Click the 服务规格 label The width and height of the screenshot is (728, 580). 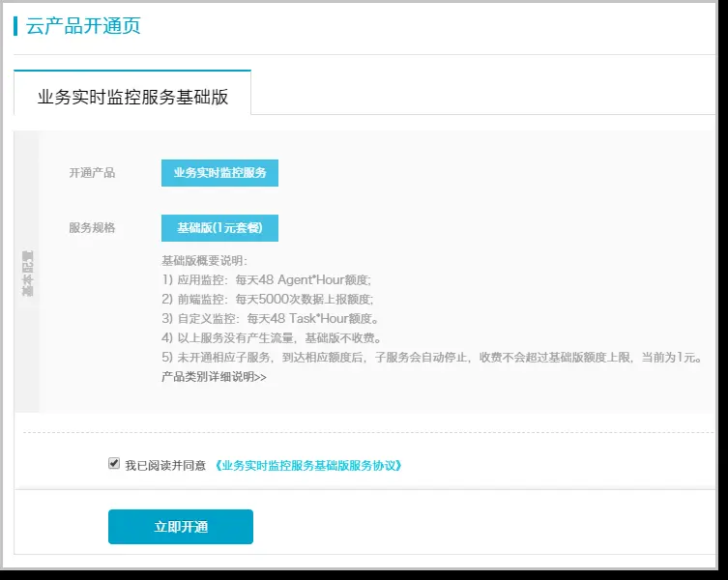92,227
